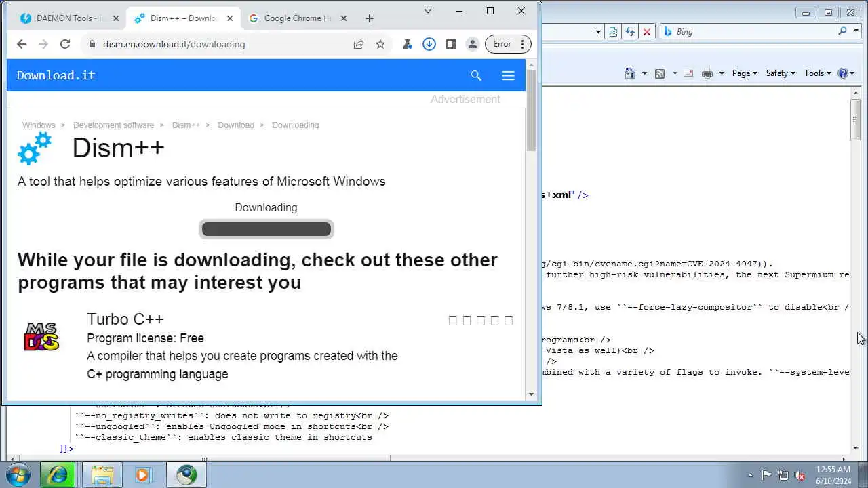This screenshot has height=488, width=868.
Task: Show hidden system tray icons
Action: coord(750,476)
